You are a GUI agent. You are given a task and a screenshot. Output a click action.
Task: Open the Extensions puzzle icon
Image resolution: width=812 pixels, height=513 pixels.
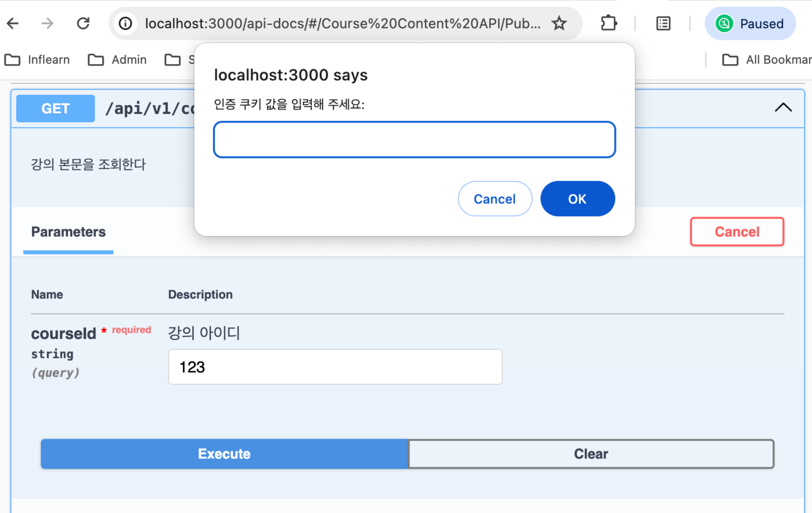609,24
